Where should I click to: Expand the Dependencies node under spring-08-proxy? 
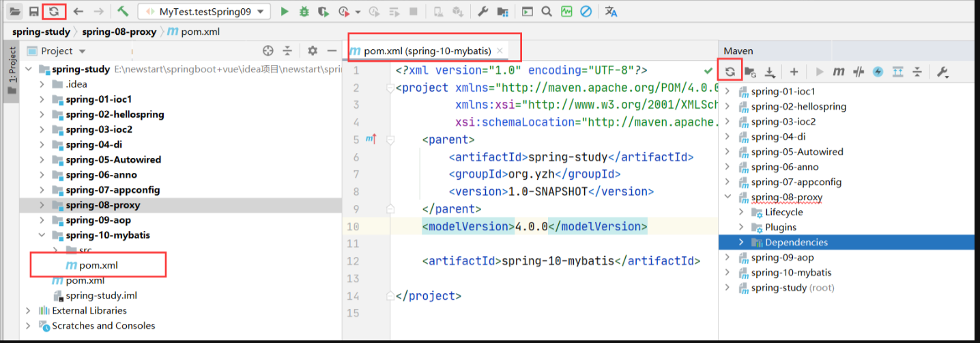tap(741, 243)
